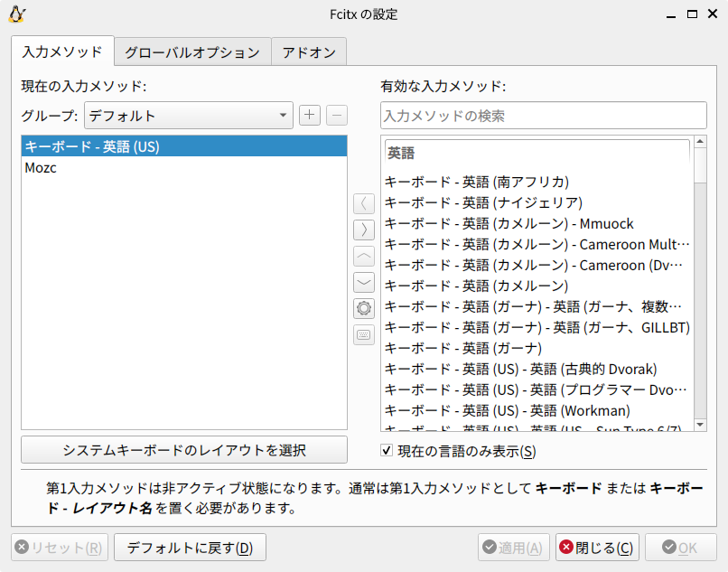
Task: Click scrollbar up arrow in available list
Action: [x=700, y=141]
